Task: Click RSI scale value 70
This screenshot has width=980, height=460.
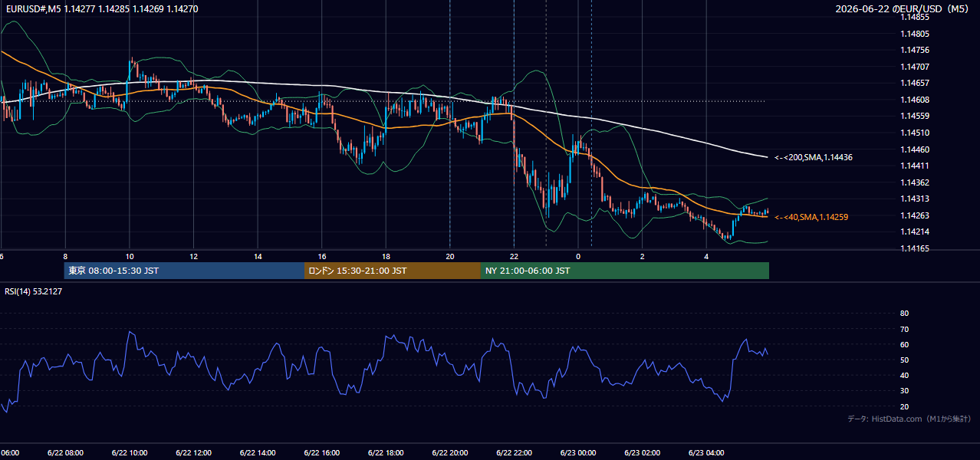Action: [x=904, y=329]
